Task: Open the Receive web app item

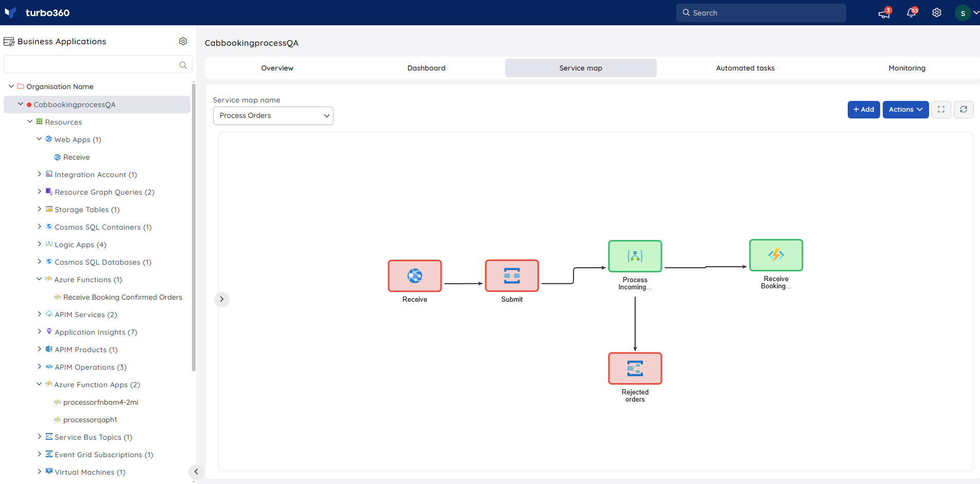Action: click(76, 157)
